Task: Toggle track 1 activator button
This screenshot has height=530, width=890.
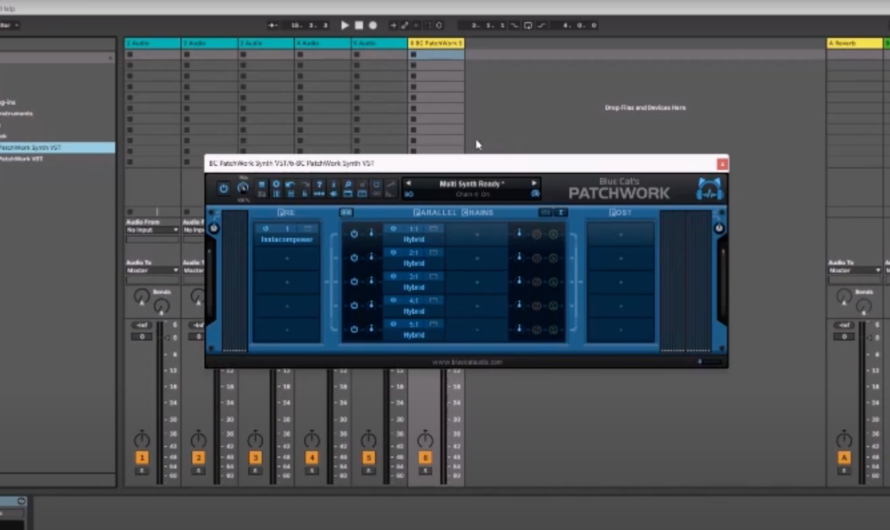Action: 141,457
